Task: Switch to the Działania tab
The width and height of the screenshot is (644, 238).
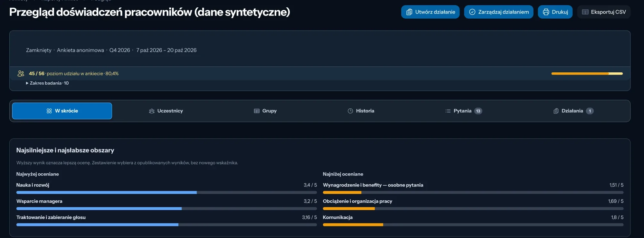Action: [x=573, y=111]
